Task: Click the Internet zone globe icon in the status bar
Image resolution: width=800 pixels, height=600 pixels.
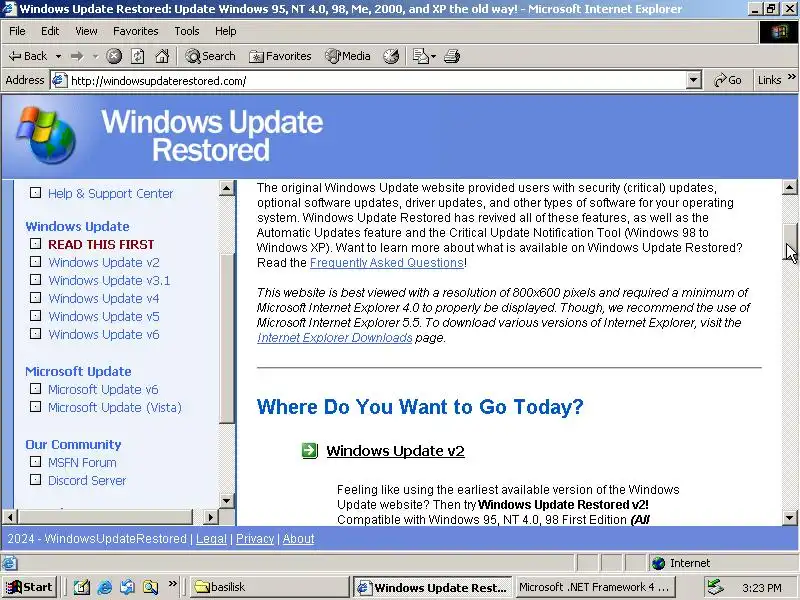Action: tap(659, 563)
